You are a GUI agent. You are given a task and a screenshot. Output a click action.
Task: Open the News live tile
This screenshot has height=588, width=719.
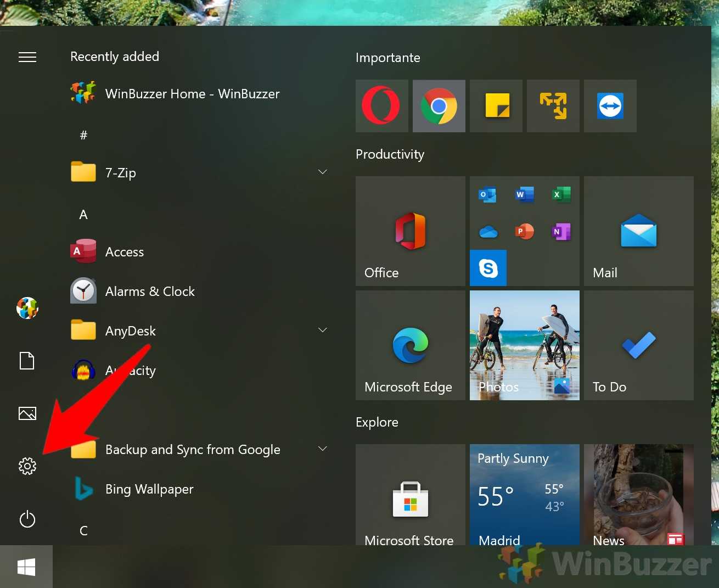[639, 495]
